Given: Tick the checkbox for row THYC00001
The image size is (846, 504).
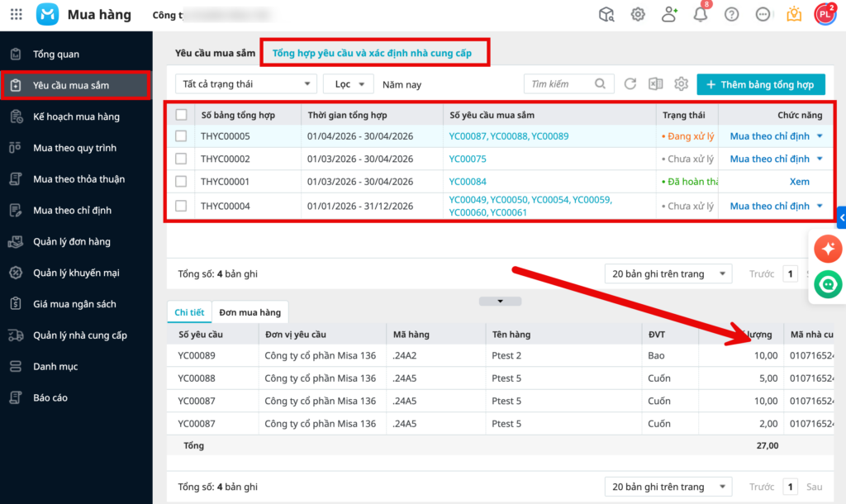Looking at the screenshot, I should [181, 182].
